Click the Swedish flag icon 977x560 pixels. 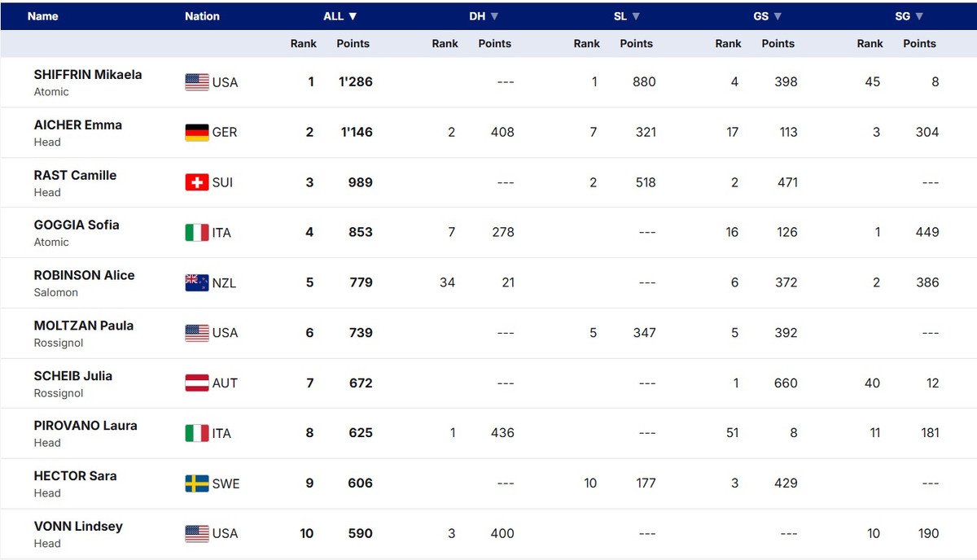pos(197,483)
